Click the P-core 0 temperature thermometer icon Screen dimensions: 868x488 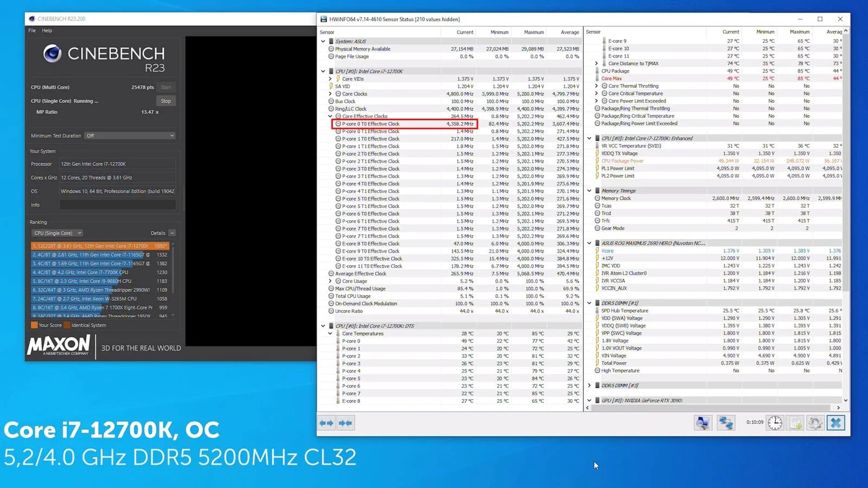[x=338, y=341]
